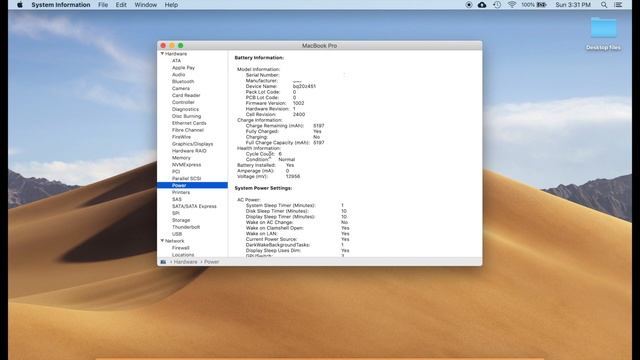
Task: Click Hardware in the path bar
Action: (x=185, y=262)
